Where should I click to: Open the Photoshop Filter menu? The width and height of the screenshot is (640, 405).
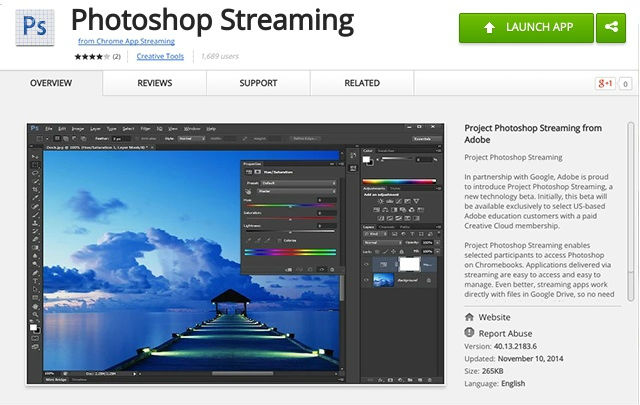tap(146, 129)
